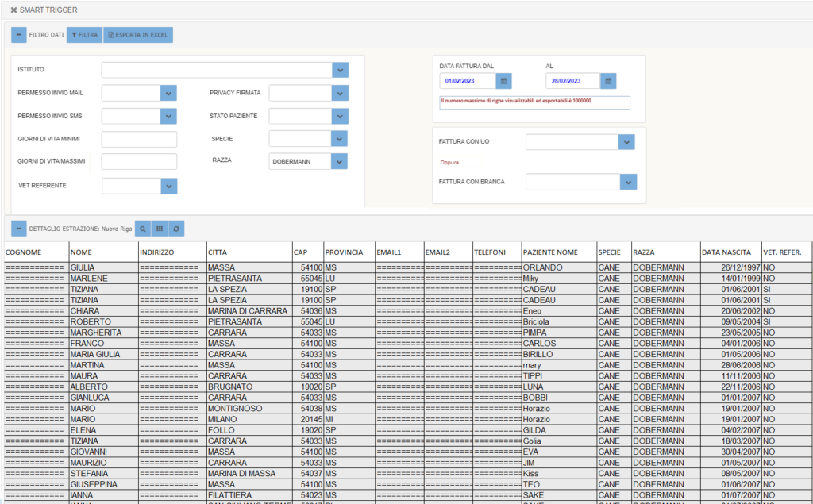
Task: Collapse the Dettaglio Estrazione section
Action: [x=18, y=229]
